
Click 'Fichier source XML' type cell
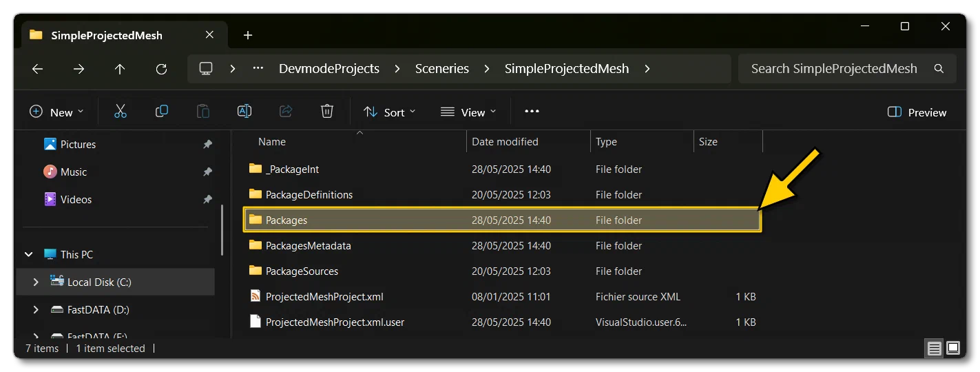(638, 297)
